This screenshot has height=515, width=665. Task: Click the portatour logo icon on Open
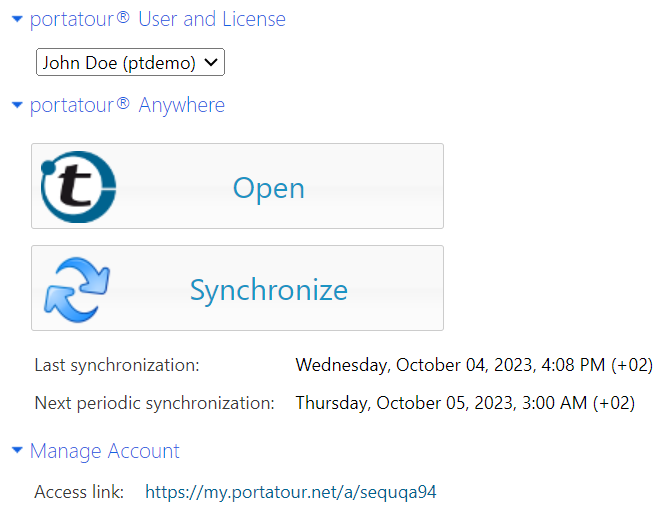(78, 187)
